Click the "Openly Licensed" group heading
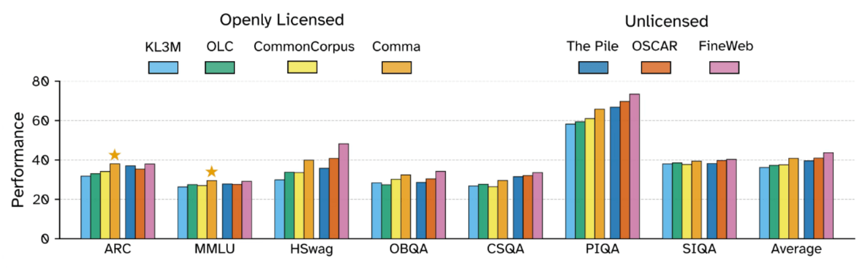The width and height of the screenshot is (868, 275). (282, 20)
